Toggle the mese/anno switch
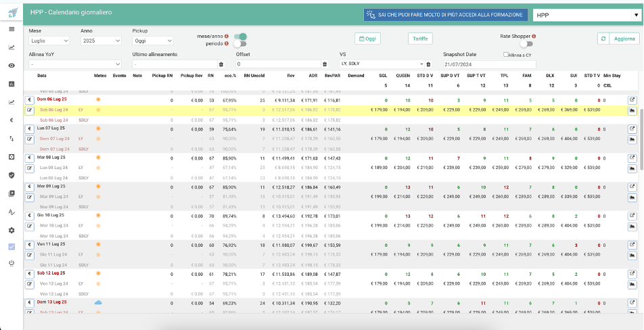The height and width of the screenshot is (330, 644). 239,37
